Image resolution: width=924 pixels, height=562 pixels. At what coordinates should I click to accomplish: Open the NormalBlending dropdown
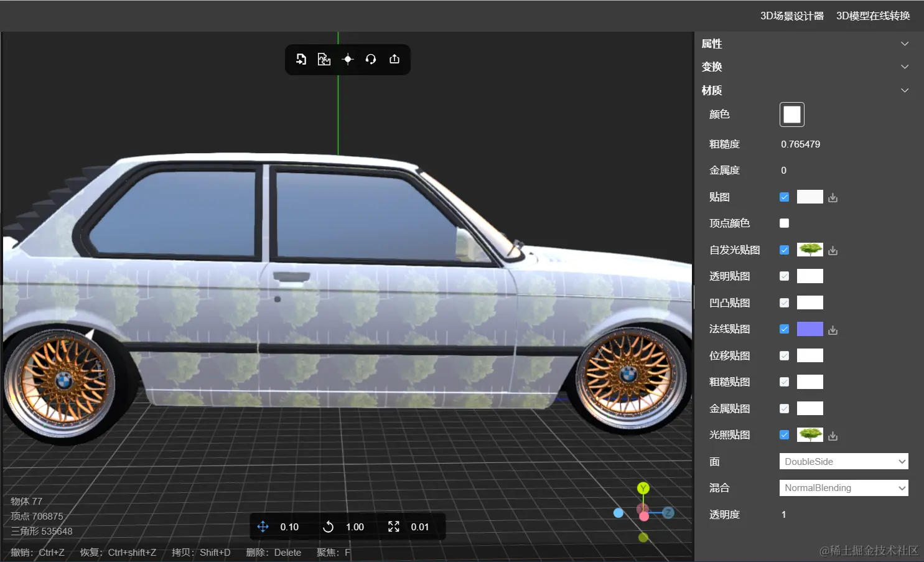point(844,488)
